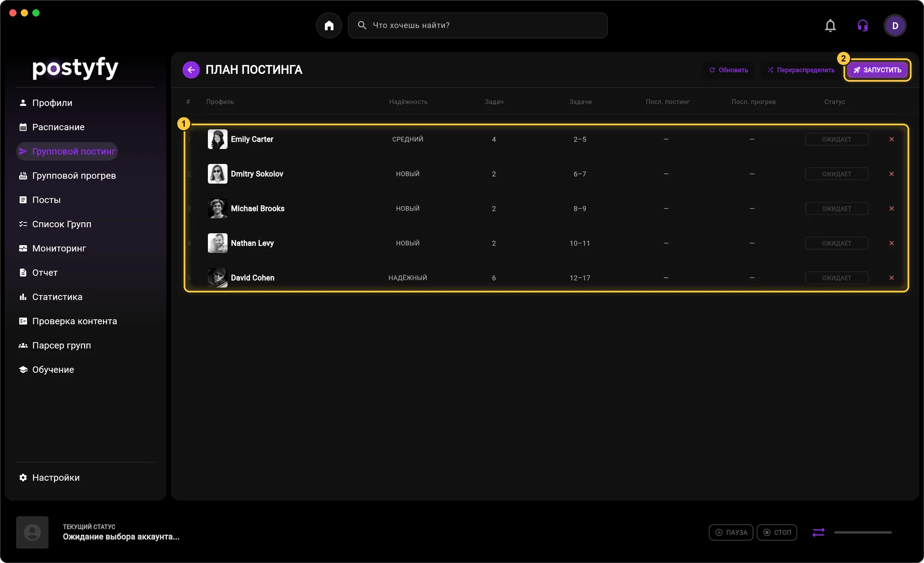Click the ЗАПУСТИТЬ launch button

tap(877, 70)
